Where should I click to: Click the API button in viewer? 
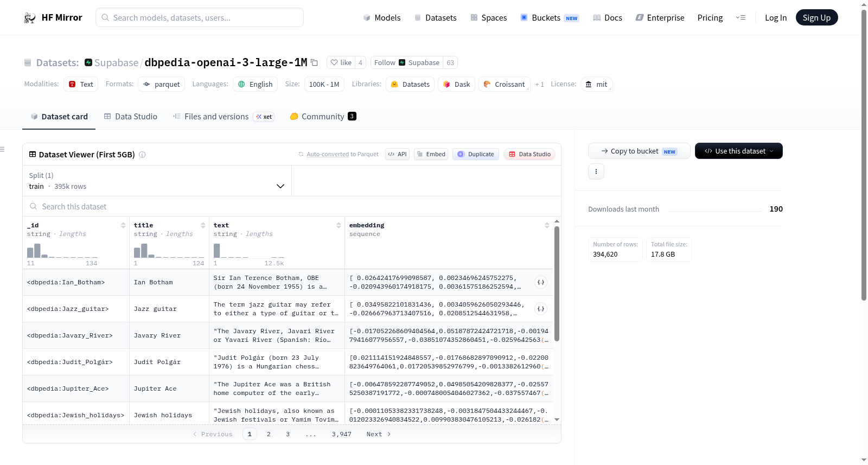tap(397, 154)
